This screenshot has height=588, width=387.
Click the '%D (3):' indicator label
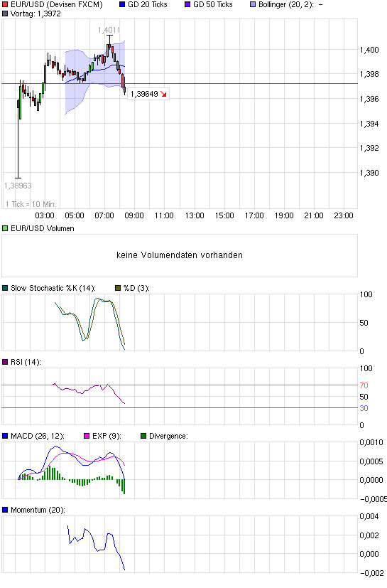coord(137,288)
